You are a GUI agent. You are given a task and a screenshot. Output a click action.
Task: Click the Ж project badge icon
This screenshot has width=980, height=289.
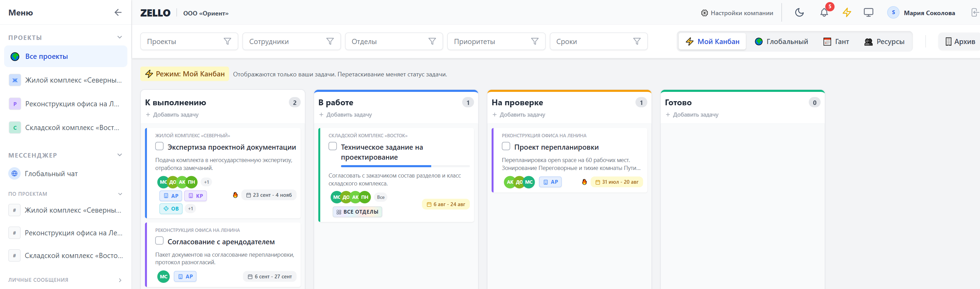15,81
